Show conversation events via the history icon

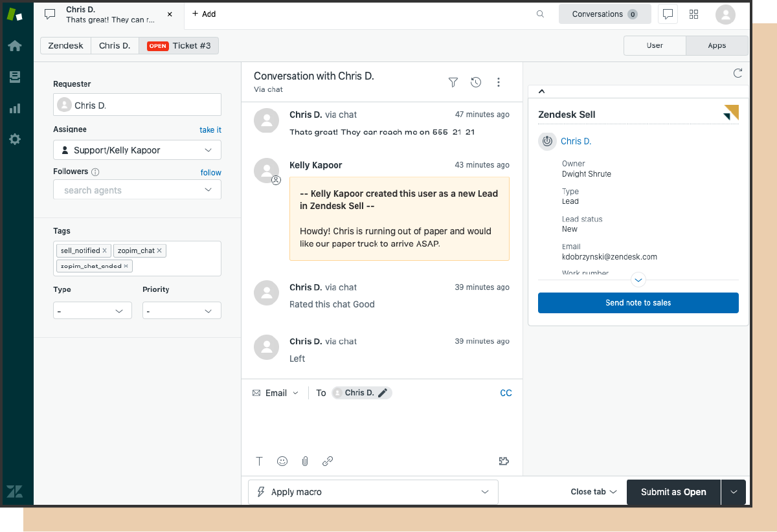[x=475, y=82]
